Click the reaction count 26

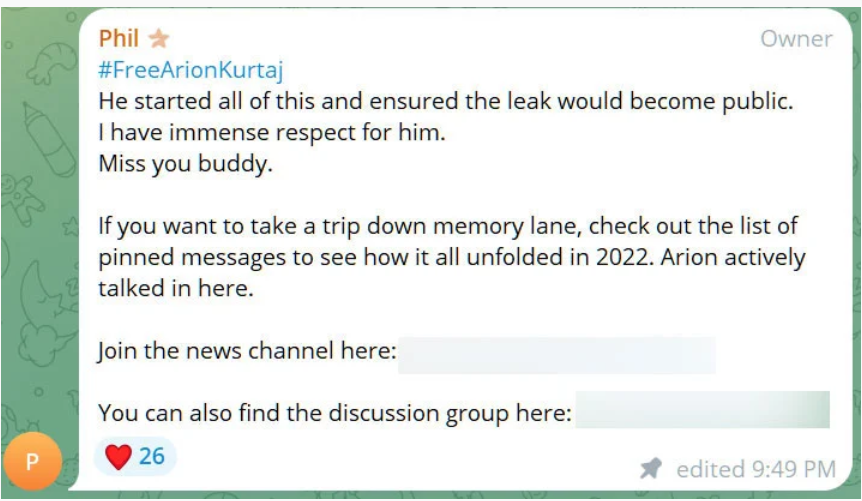(152, 457)
